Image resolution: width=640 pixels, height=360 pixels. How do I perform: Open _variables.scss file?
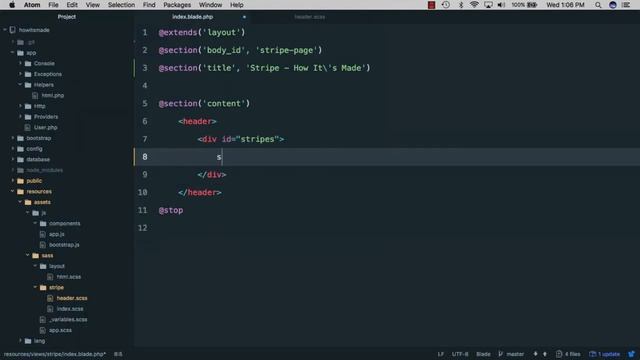coord(68,320)
